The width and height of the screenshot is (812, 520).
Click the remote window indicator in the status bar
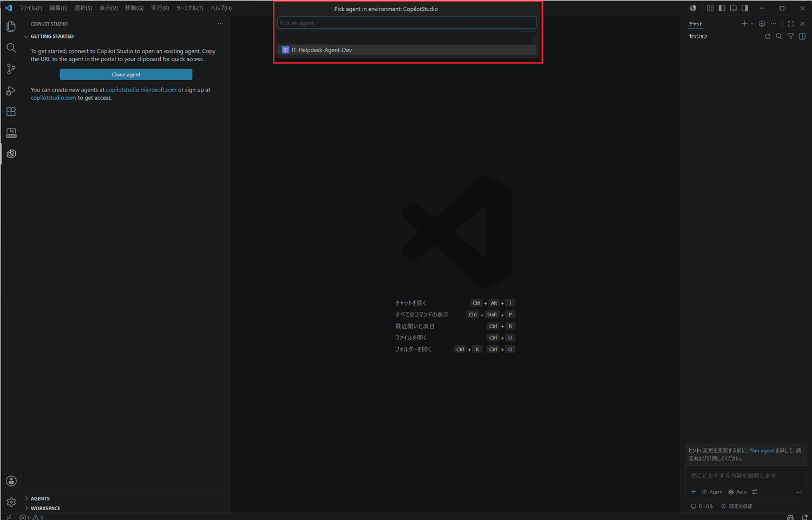pos(8,517)
